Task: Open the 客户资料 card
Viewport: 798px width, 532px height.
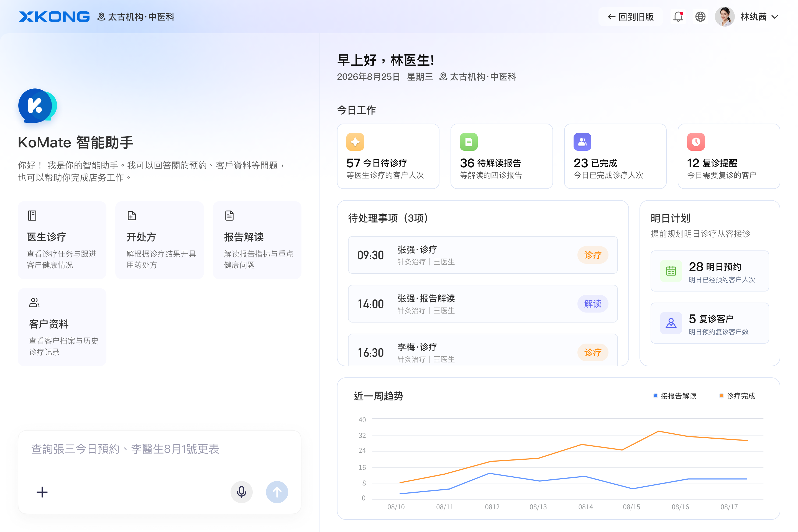Action: [62, 327]
